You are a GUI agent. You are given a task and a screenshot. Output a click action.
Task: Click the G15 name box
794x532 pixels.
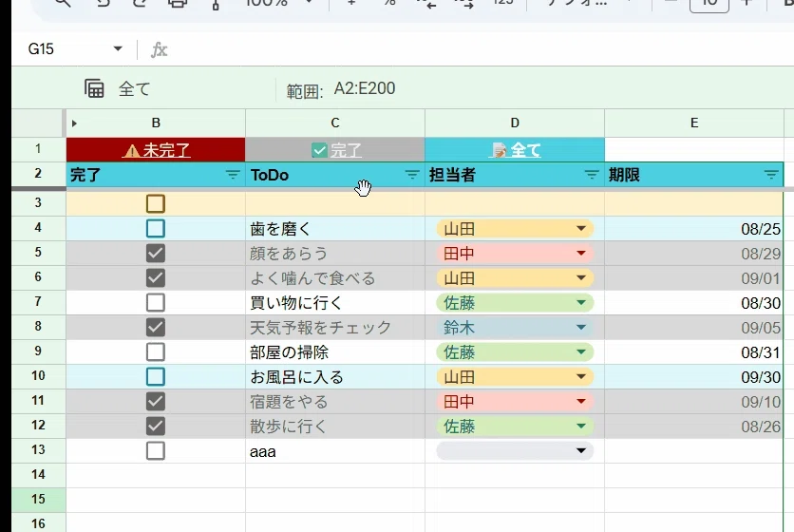tap(41, 49)
